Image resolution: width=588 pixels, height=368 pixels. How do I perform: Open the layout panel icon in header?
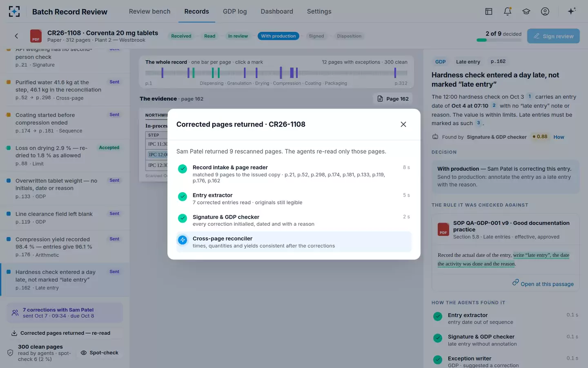click(489, 11)
